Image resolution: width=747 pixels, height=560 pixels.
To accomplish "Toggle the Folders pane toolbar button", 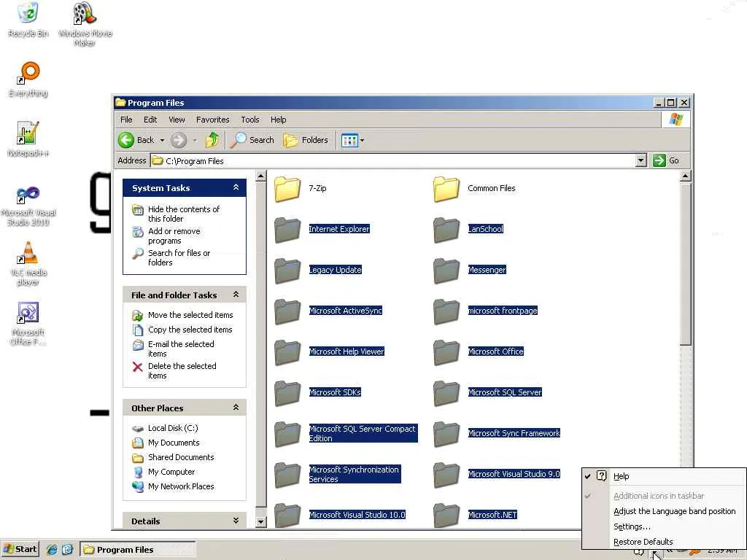I will pyautogui.click(x=306, y=140).
